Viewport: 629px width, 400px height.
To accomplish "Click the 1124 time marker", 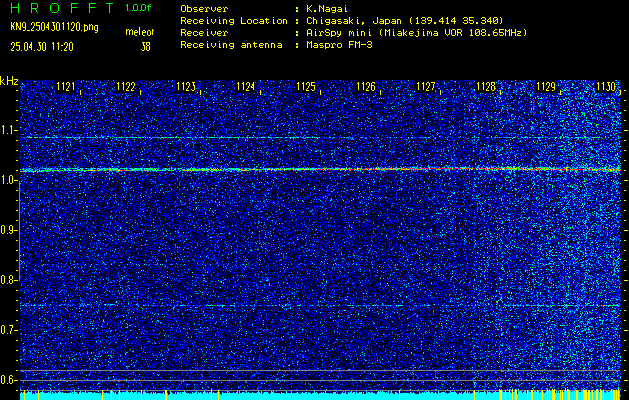I will click(246, 87).
